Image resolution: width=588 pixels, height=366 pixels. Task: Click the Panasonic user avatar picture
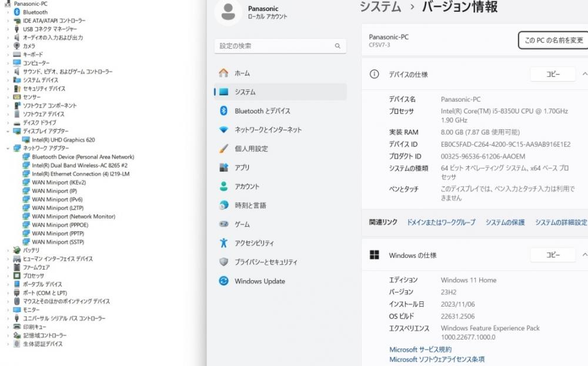pos(228,12)
